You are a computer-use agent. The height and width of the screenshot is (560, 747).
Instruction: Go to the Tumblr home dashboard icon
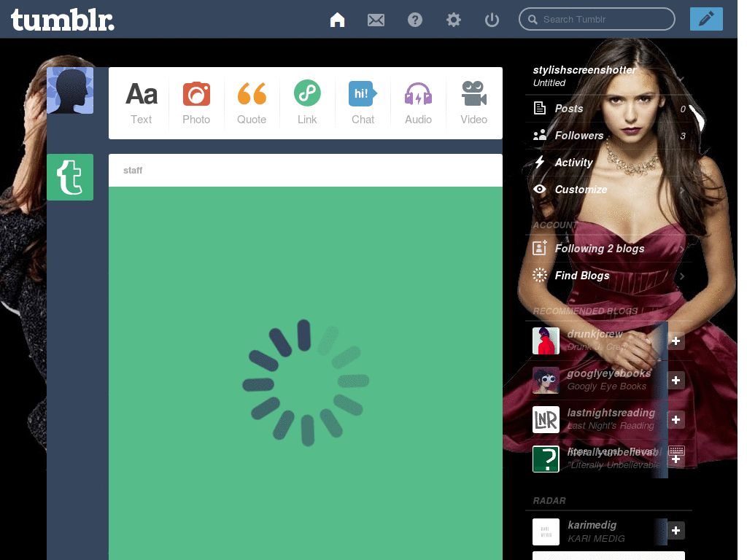(337, 20)
